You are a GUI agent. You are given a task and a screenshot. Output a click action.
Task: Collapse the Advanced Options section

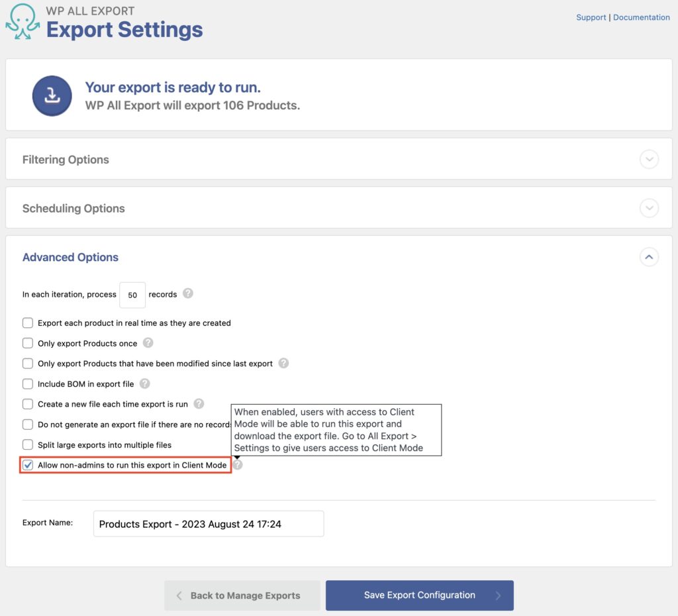(649, 257)
